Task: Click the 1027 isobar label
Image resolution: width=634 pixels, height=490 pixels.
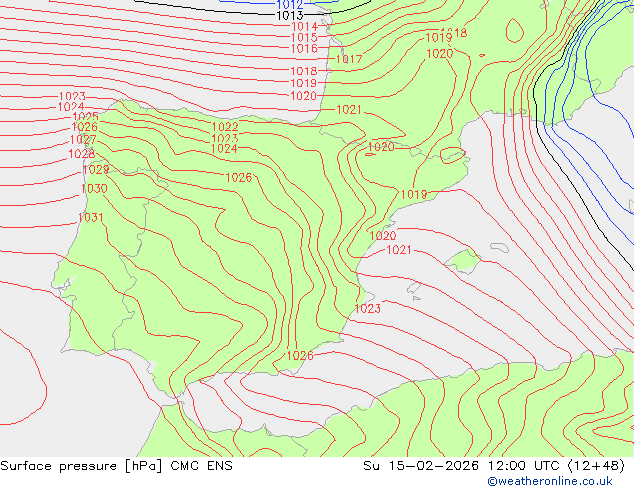Action: pos(83,140)
